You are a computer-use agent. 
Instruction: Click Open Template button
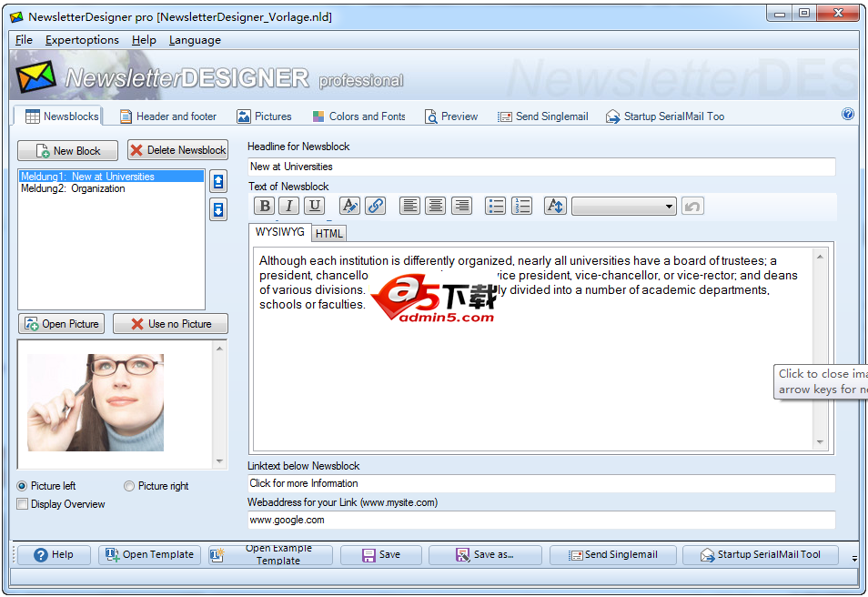(149, 554)
